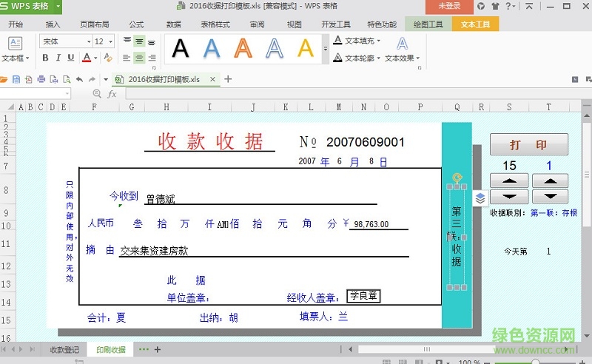
Task: Choose the blue hollow outline text preset
Action: [275, 48]
